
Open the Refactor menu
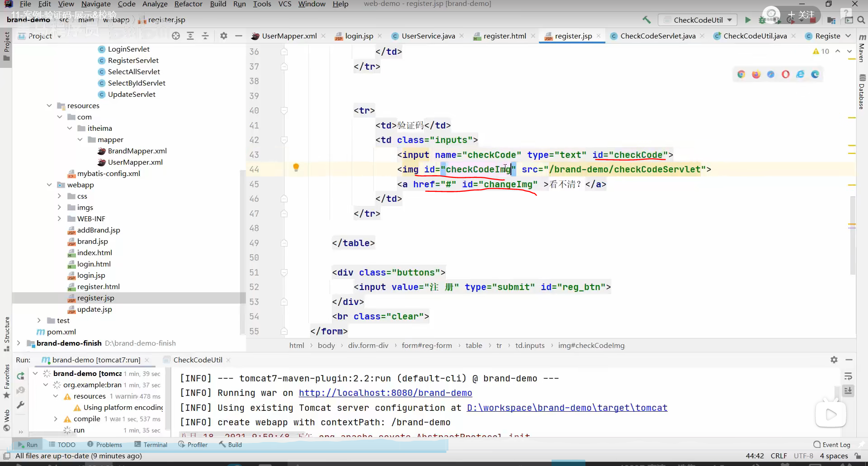(188, 4)
